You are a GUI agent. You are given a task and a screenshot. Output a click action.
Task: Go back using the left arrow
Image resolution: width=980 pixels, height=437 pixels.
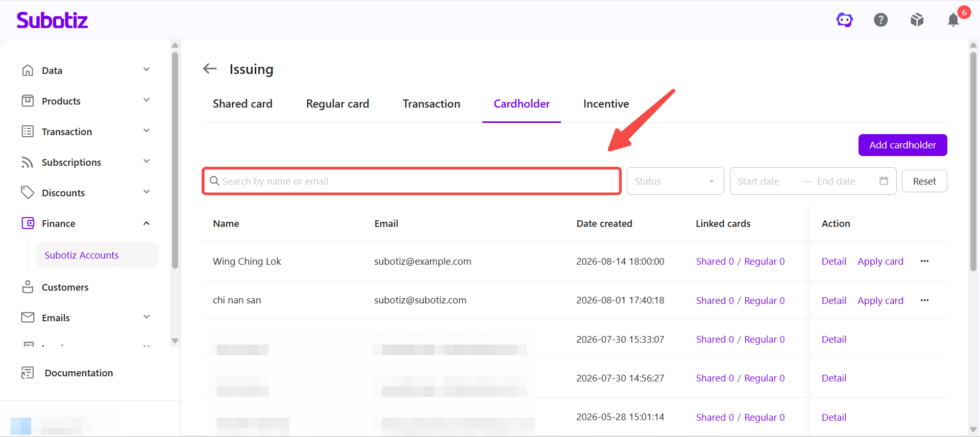(210, 68)
